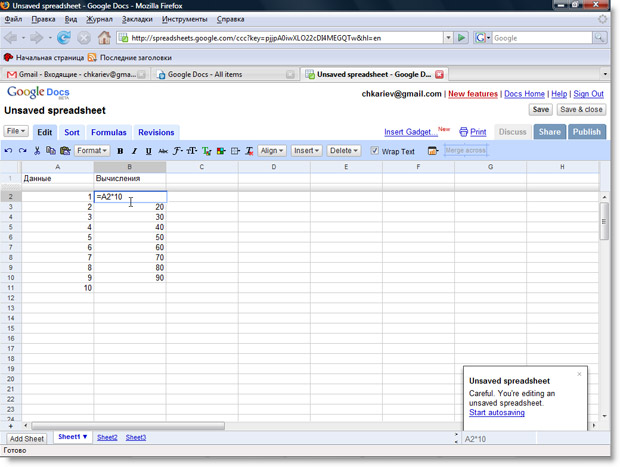
Task: Open the Delete dropdown
Action: [x=344, y=151]
